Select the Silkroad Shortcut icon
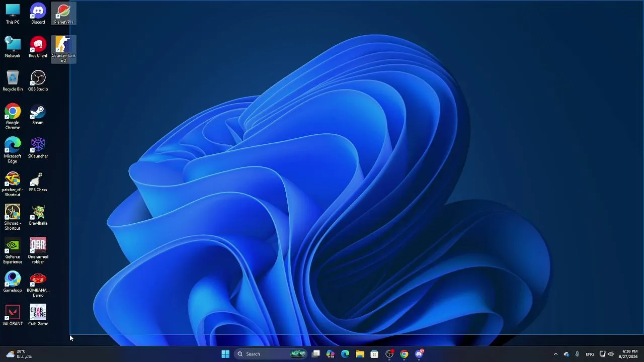 tap(13, 217)
